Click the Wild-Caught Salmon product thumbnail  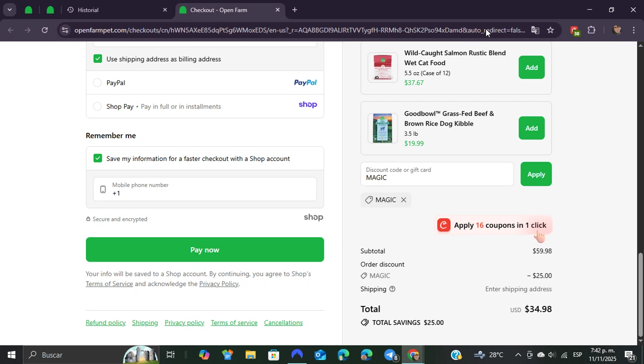coord(383,67)
